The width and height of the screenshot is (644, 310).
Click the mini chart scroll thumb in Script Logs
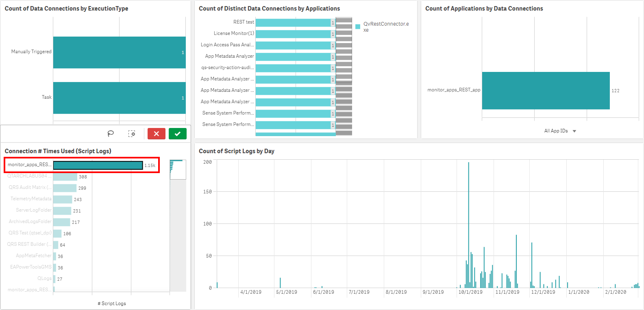178,169
